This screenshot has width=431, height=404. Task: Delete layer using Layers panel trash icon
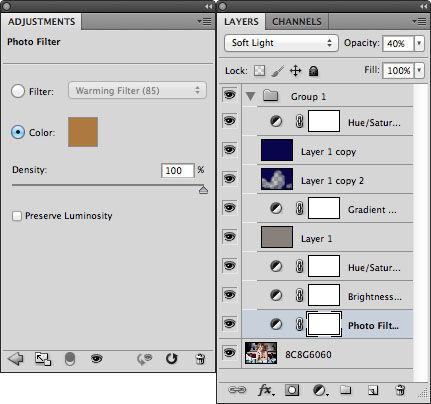400,390
